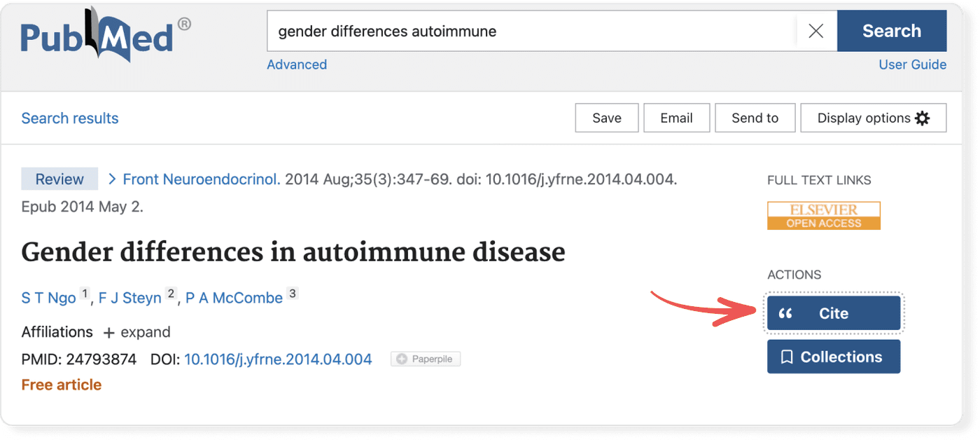Click the Search button
The image size is (980, 440).
click(x=892, y=31)
